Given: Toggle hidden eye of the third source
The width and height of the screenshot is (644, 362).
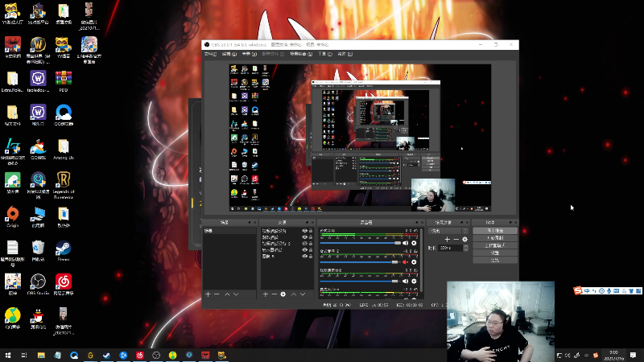Looking at the screenshot, I should point(305,244).
